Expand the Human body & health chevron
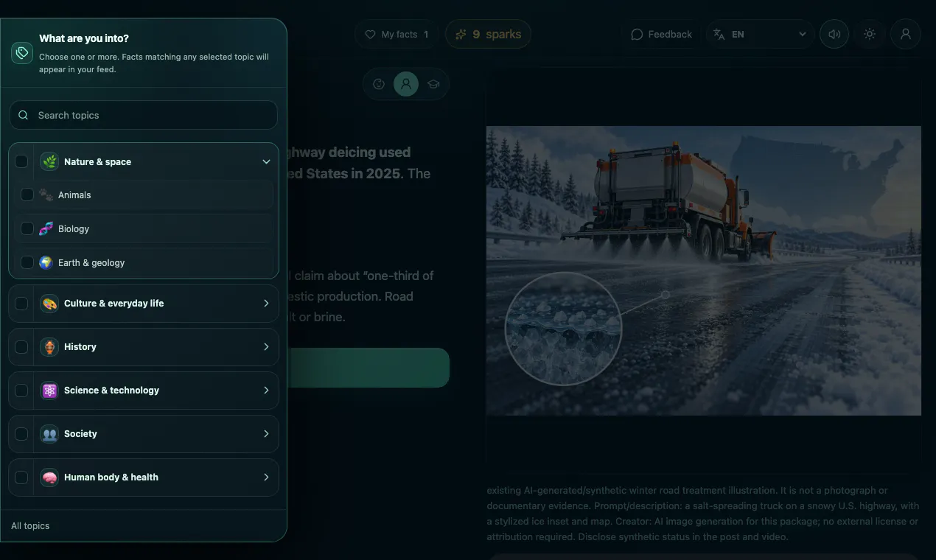The image size is (936, 560). pos(266,477)
